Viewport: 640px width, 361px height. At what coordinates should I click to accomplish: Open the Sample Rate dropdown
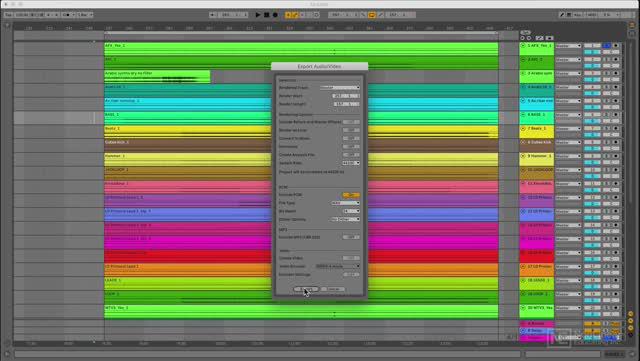tap(351, 163)
